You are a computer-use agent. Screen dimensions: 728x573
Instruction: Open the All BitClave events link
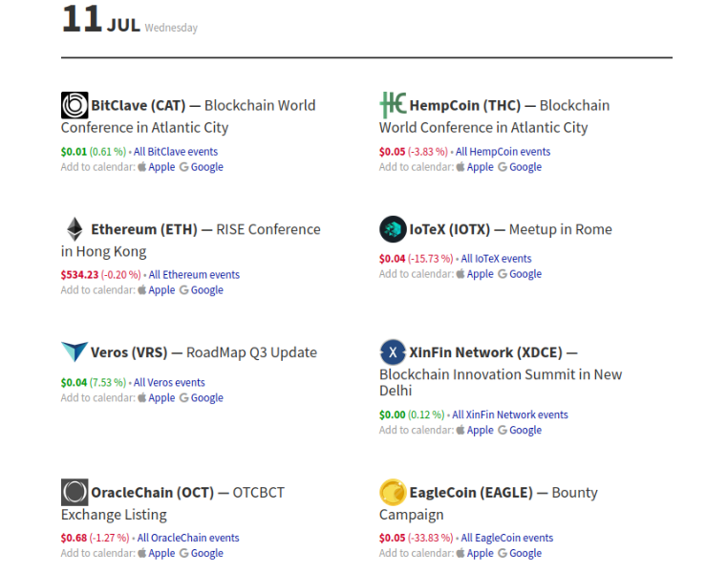pyautogui.click(x=176, y=152)
